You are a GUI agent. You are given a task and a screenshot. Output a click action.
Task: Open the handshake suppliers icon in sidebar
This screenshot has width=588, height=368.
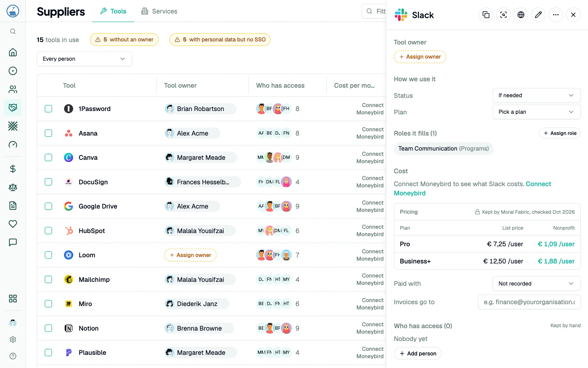13,108
